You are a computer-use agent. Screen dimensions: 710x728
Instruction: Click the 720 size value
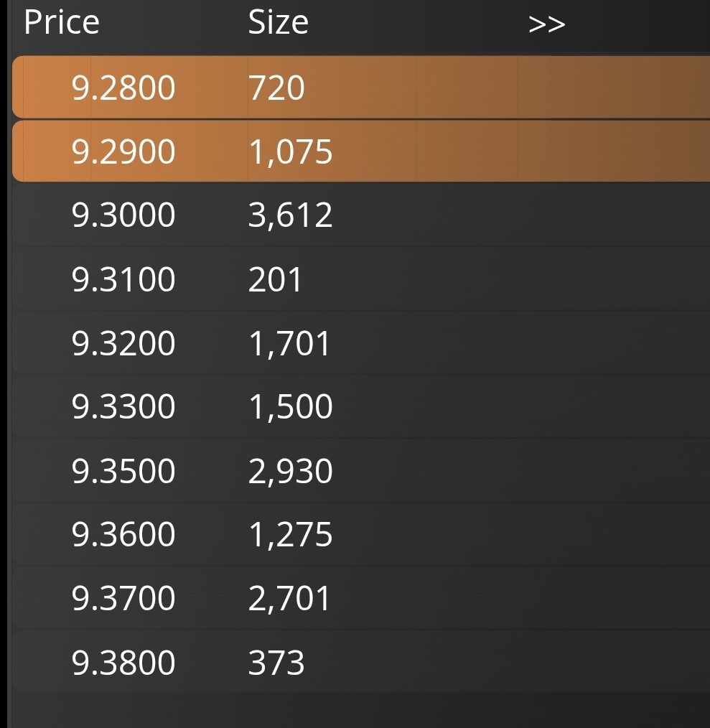pos(276,88)
